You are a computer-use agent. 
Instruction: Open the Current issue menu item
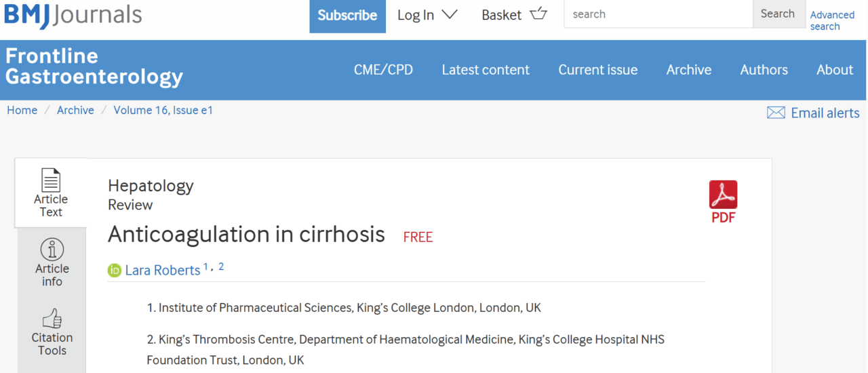click(x=597, y=70)
